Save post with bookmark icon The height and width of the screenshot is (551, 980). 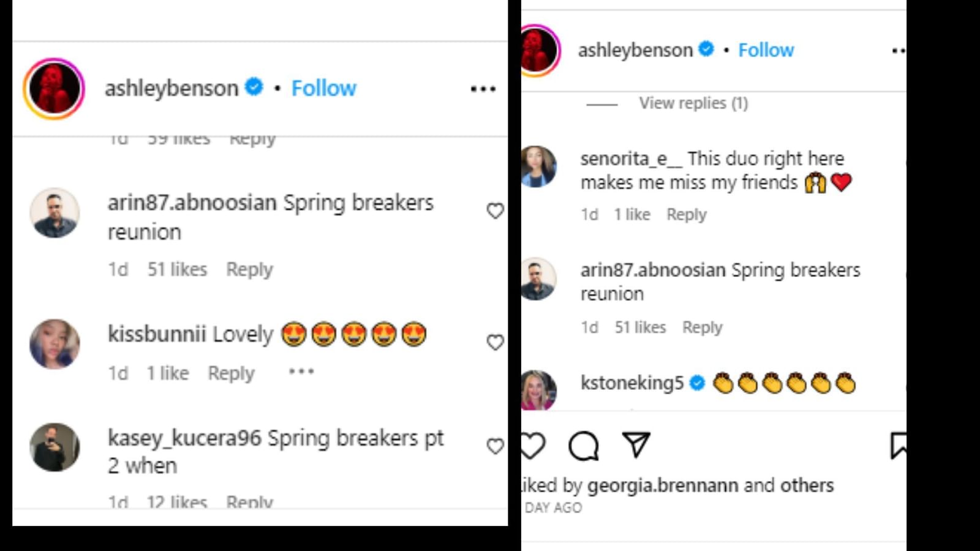898,446
